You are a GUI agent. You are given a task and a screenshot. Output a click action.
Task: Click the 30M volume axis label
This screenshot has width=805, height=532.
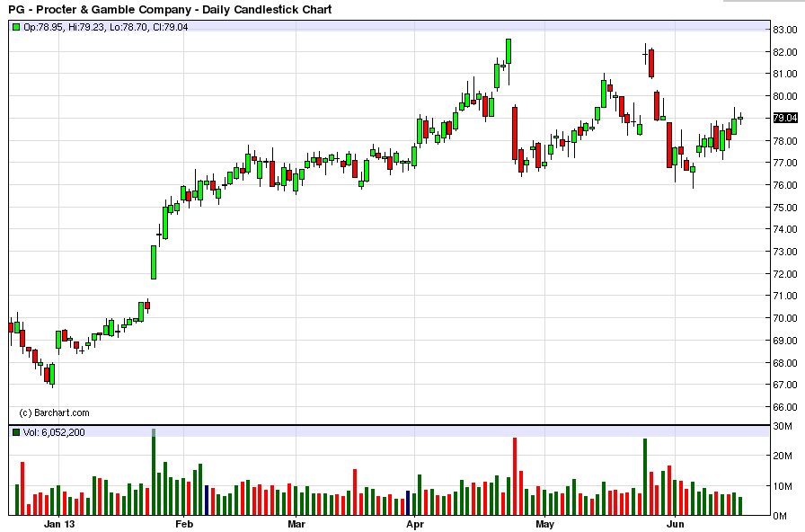click(783, 426)
